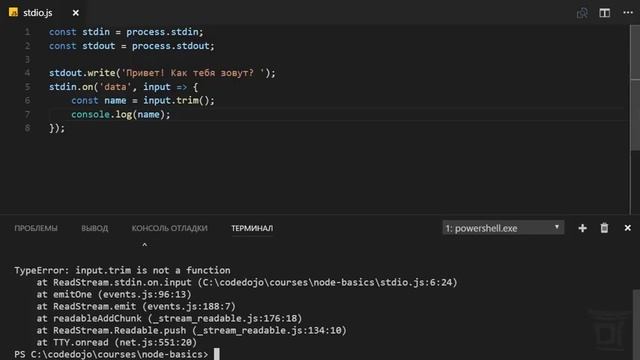Select the ТЕРМИНАЛ panel tab

[x=252, y=228]
